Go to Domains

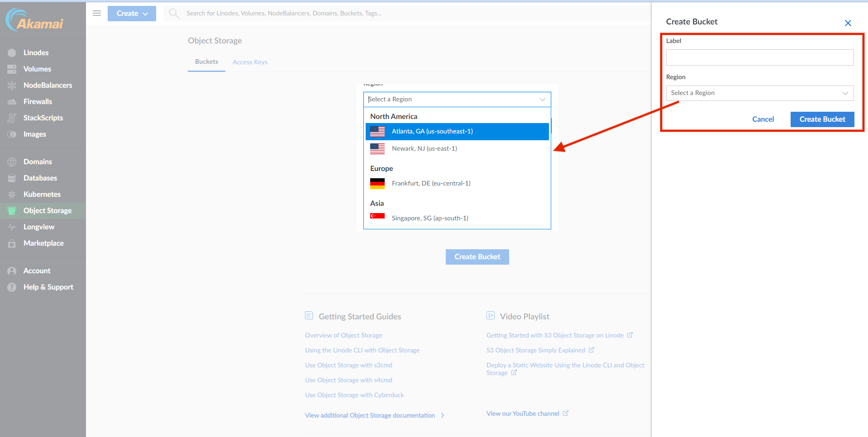(43, 161)
